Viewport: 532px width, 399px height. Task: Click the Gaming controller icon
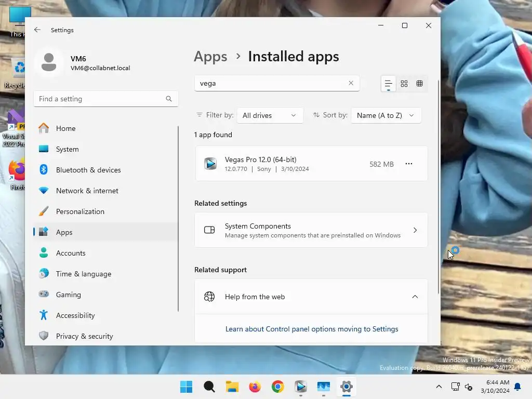(x=44, y=294)
